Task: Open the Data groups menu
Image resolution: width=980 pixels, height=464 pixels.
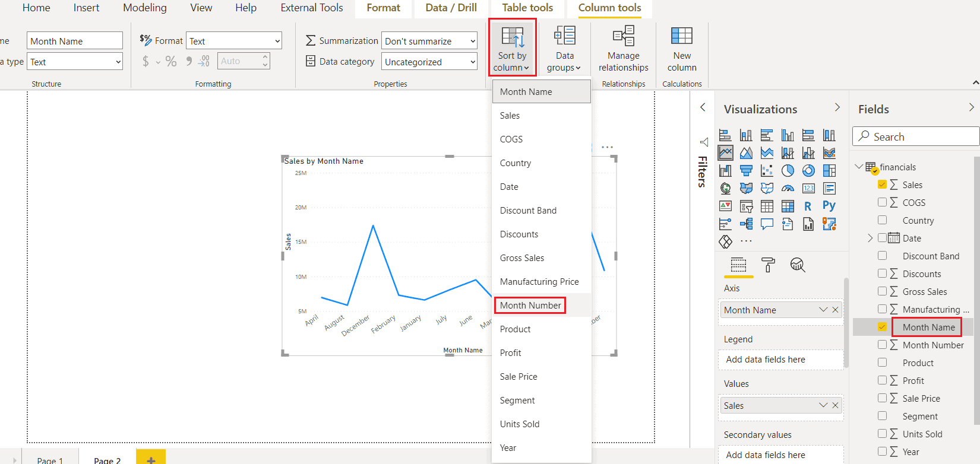Action: [x=564, y=49]
